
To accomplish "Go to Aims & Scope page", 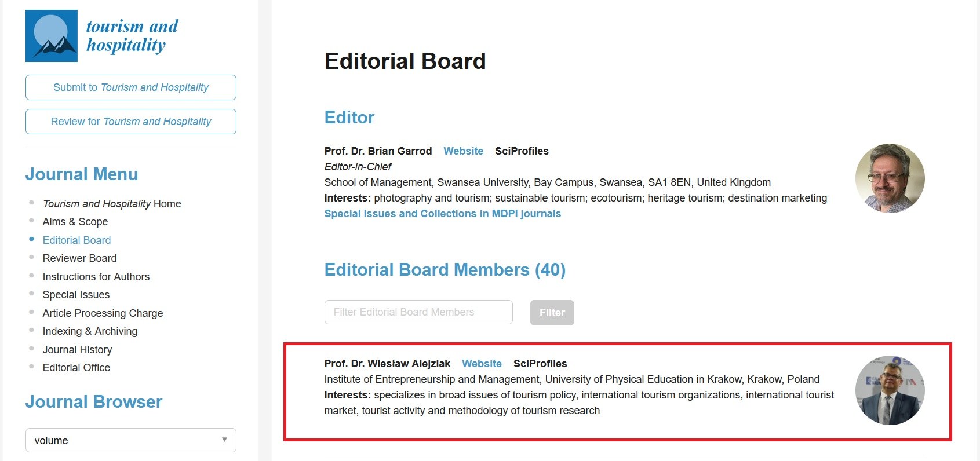I will (x=75, y=222).
